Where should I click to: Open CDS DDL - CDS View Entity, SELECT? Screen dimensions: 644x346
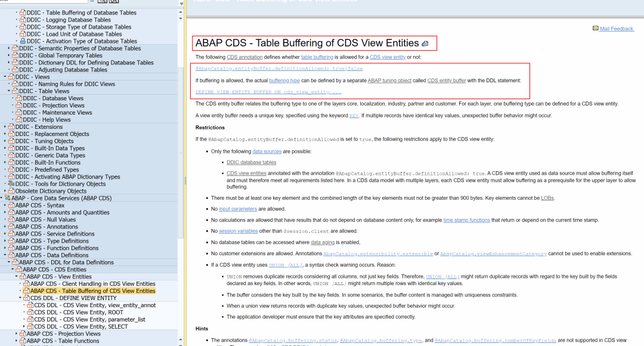point(81,327)
